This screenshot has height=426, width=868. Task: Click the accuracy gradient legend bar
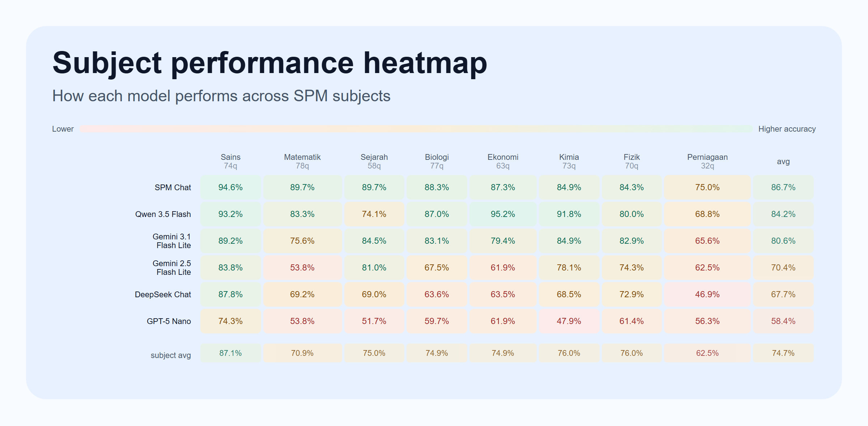[x=416, y=129]
